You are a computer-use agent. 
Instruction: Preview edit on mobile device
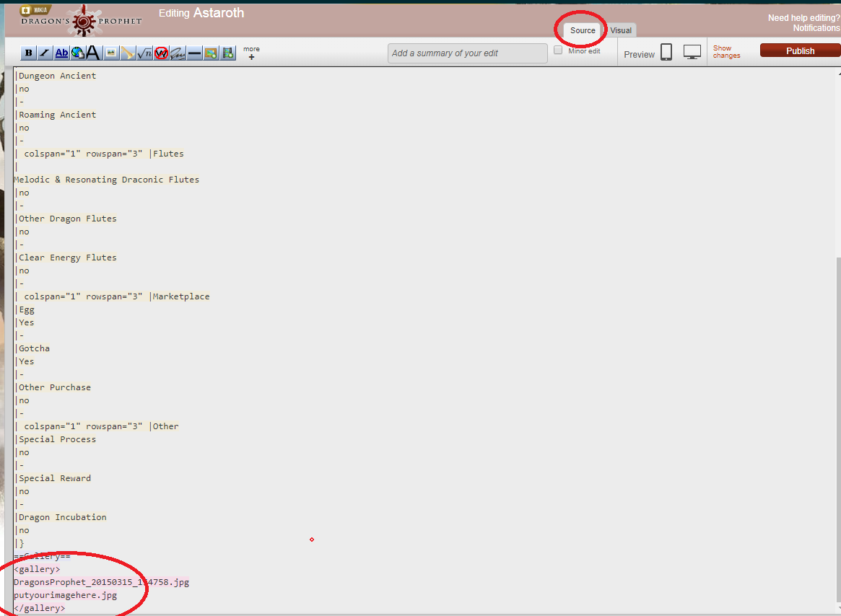(x=666, y=52)
